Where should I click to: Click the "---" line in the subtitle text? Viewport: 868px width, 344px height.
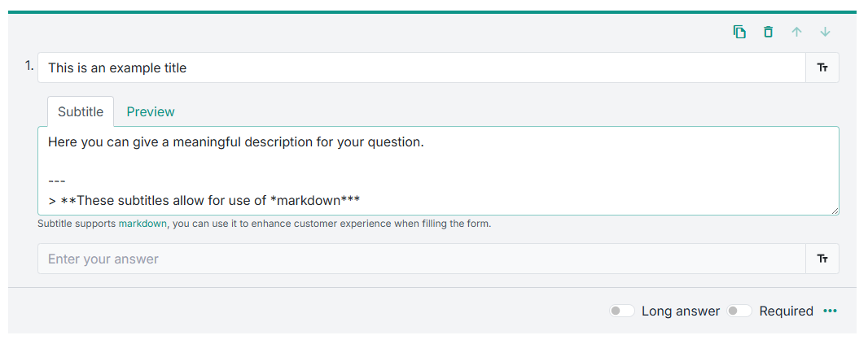[x=57, y=181]
